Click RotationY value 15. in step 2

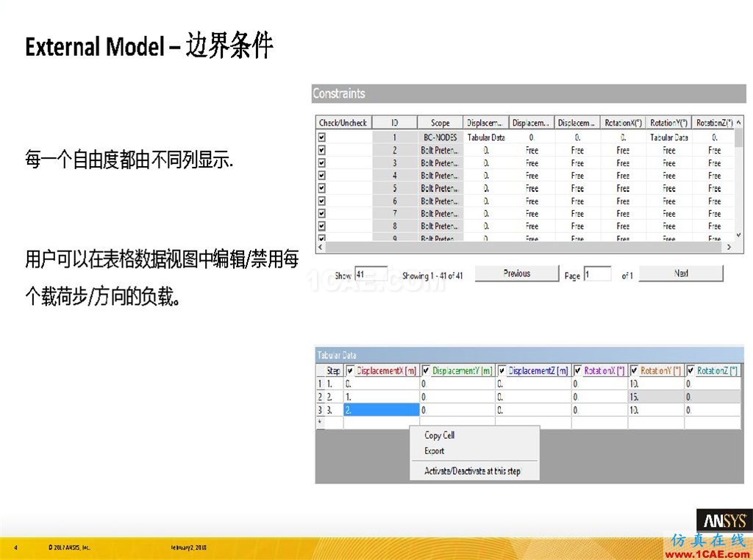coord(656,397)
